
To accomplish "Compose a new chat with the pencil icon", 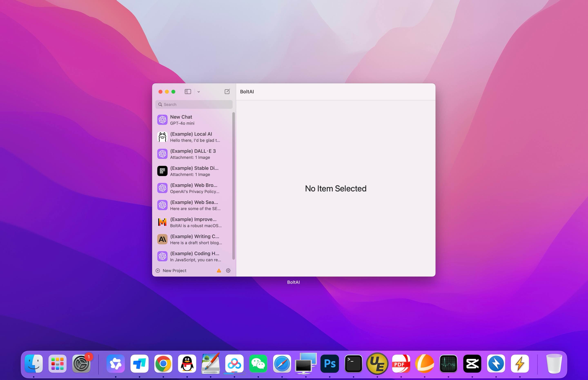I will click(227, 92).
